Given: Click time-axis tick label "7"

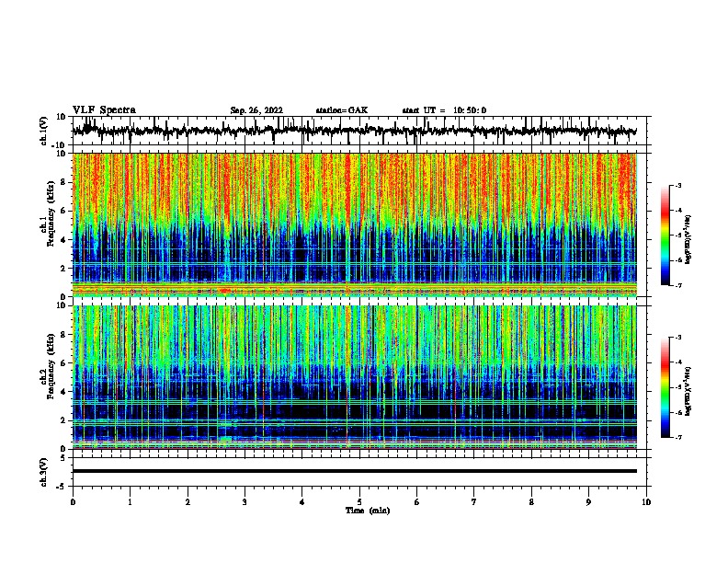Looking at the screenshot, I should point(474,501).
